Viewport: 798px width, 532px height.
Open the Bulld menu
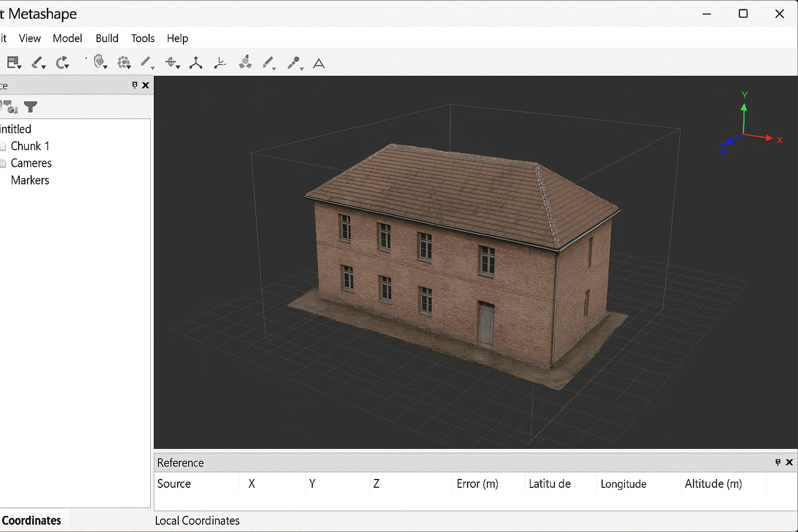(107, 38)
